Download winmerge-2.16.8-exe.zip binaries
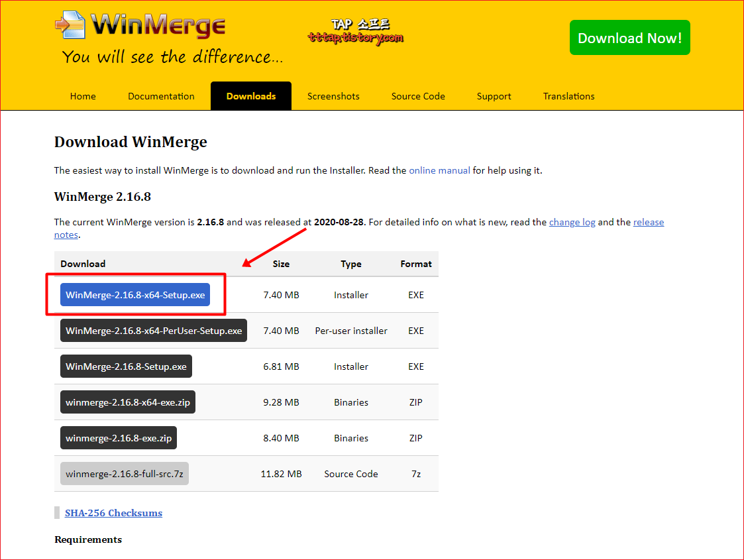 point(119,438)
